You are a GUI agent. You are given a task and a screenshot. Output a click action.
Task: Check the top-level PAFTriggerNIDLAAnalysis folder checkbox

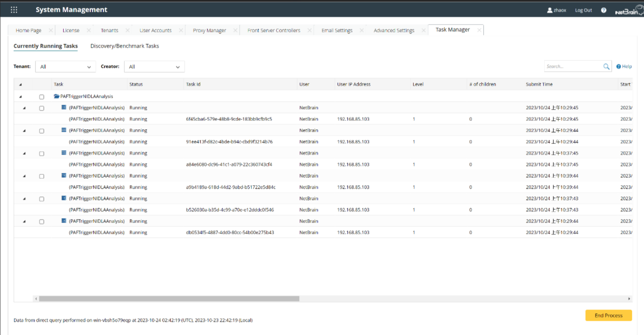[42, 97]
